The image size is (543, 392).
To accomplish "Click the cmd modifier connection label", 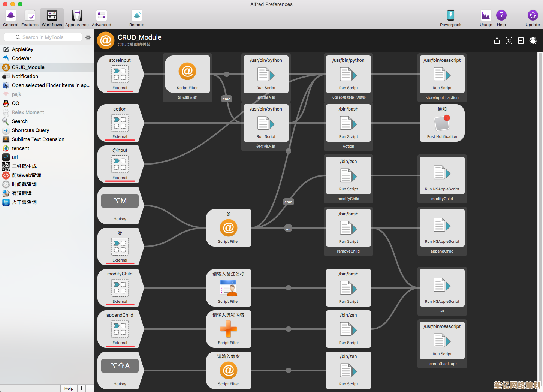I will pyautogui.click(x=227, y=99).
